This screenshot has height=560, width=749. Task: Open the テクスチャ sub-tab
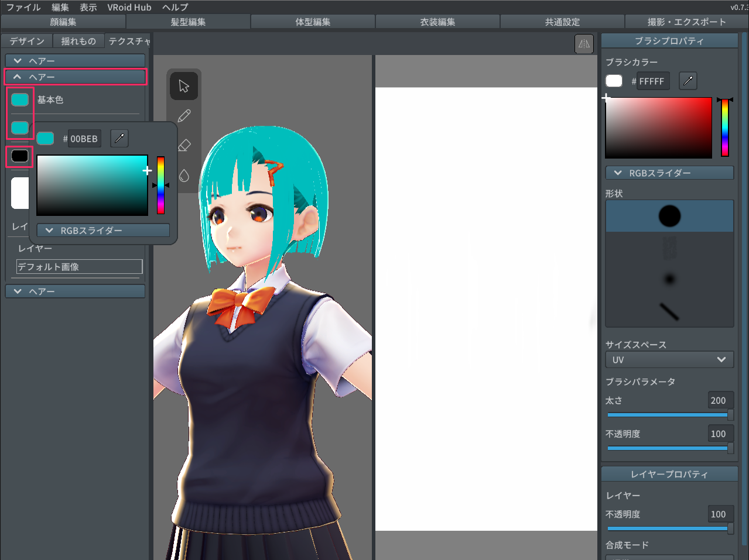pyautogui.click(x=129, y=41)
